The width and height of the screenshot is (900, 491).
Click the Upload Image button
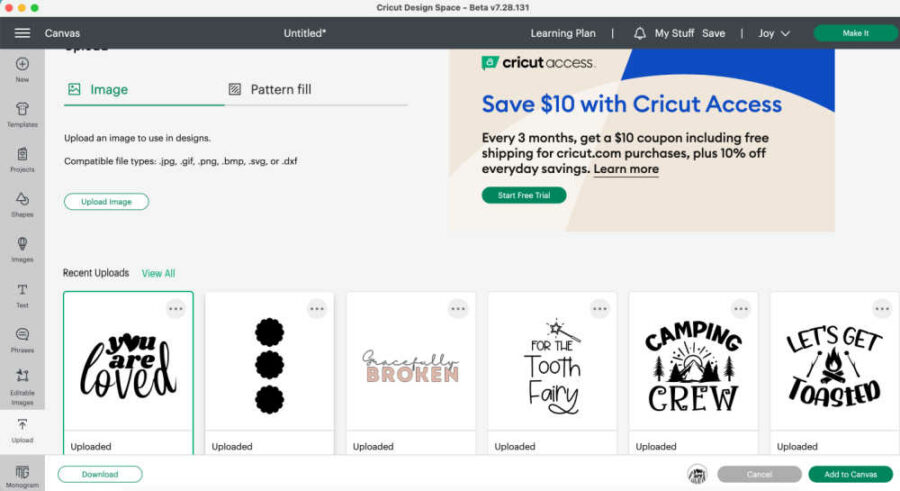tap(106, 201)
